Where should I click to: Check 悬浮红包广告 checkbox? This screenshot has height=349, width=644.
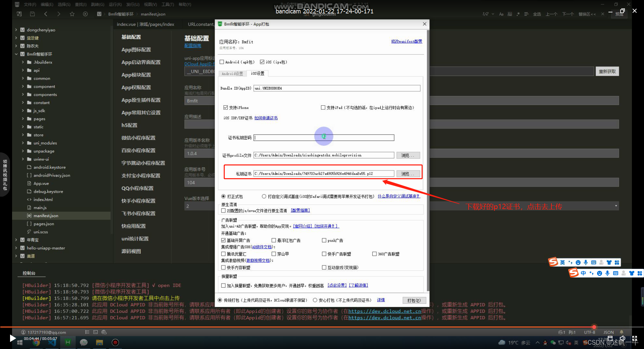click(274, 240)
